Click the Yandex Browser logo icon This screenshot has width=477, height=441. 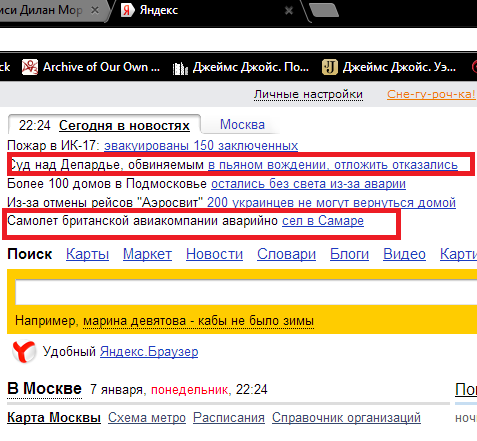(24, 351)
